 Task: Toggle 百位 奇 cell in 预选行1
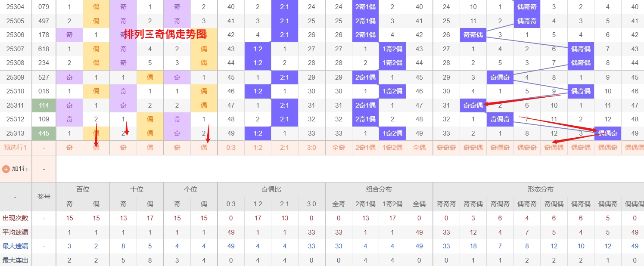click(69, 148)
